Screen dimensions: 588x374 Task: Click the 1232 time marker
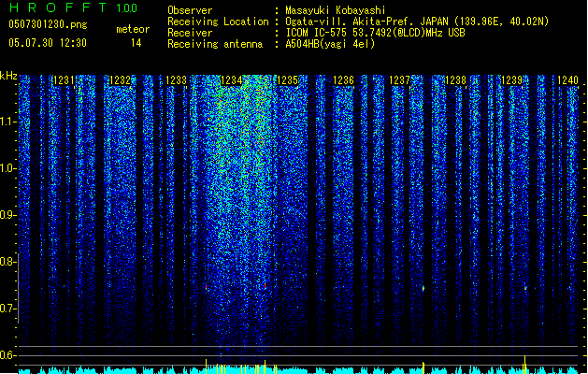pos(120,80)
